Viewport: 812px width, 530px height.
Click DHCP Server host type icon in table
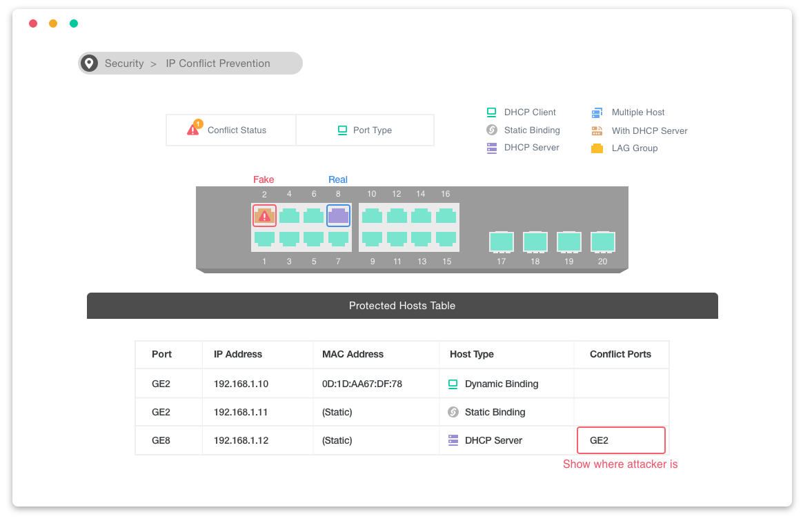point(453,440)
